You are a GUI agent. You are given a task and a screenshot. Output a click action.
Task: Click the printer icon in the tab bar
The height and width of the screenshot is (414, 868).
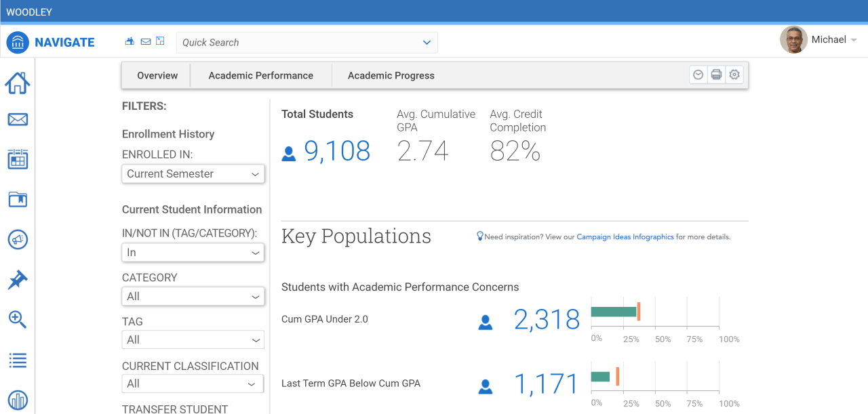pos(716,75)
